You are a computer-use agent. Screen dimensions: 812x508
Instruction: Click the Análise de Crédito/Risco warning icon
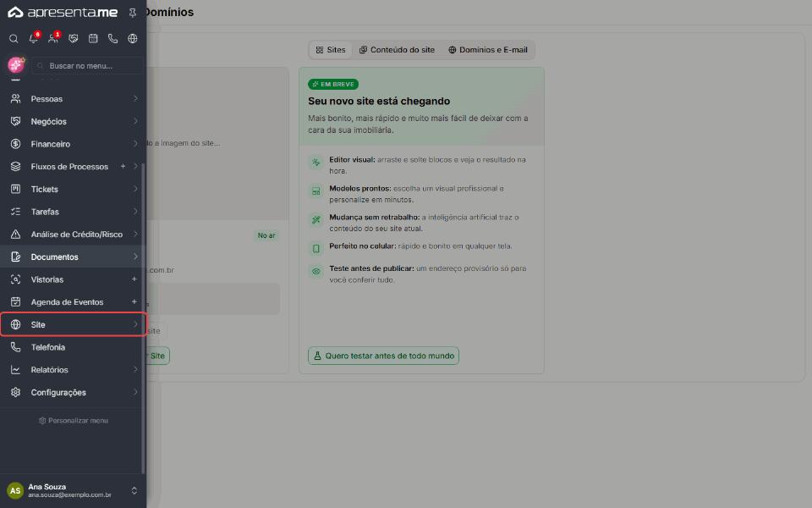15,235
